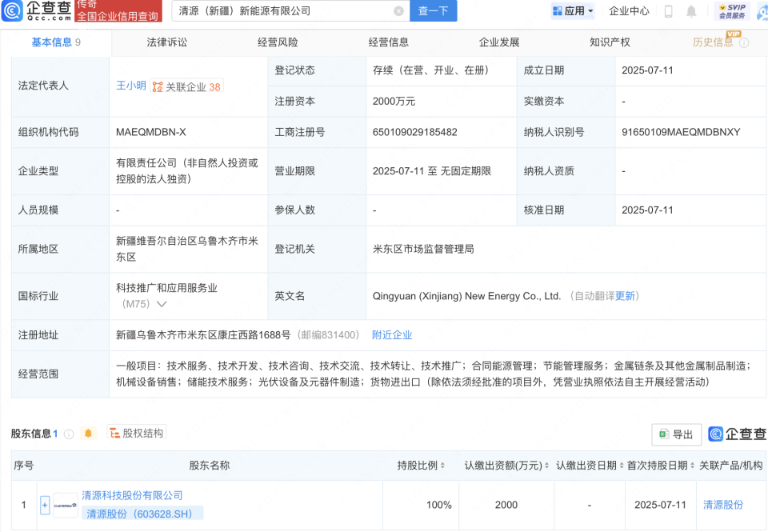Switch to the 法律诉讼 tab
Viewport: 768px width, 532px height.
pos(166,42)
